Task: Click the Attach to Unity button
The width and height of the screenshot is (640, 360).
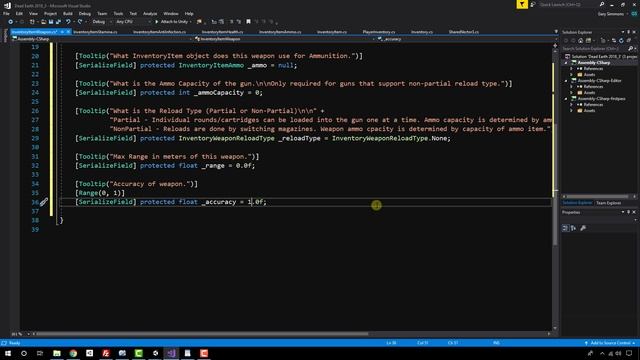Action: click(x=173, y=22)
